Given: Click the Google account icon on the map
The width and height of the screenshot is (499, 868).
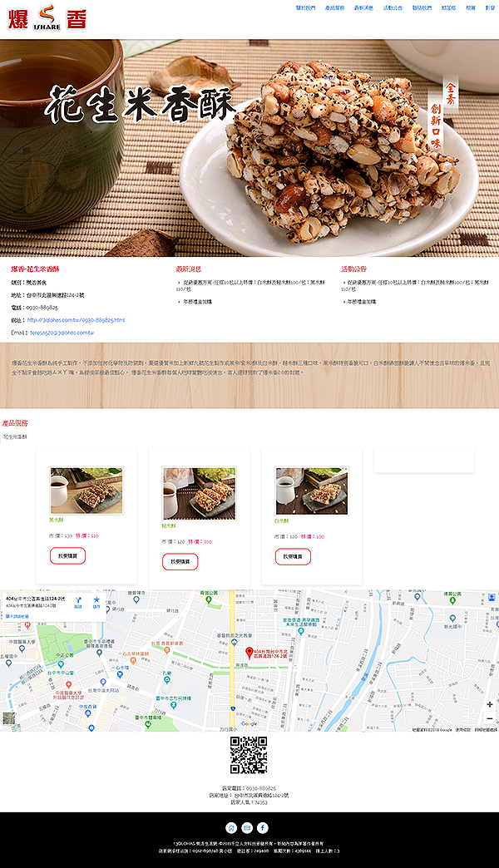Looking at the screenshot, I should [x=492, y=597].
